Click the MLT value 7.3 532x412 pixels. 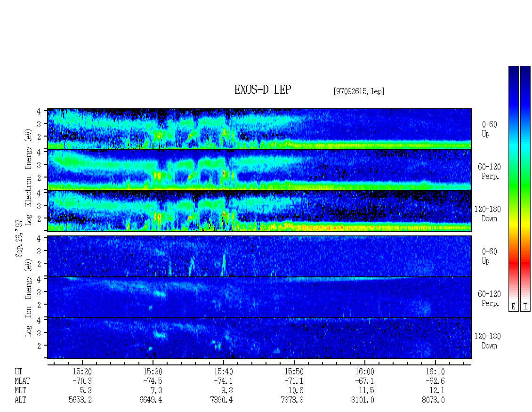pyautogui.click(x=156, y=391)
